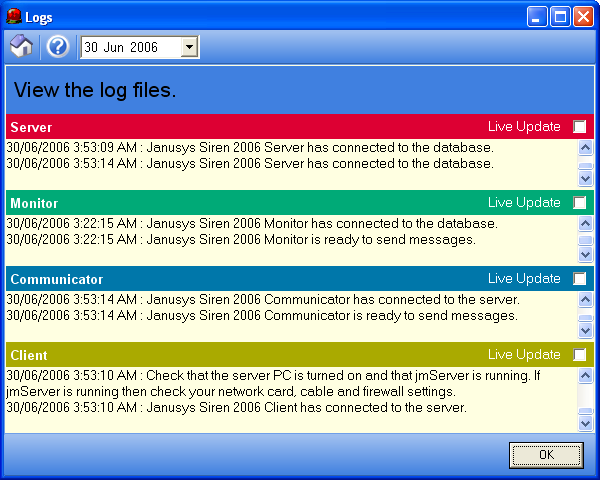Viewport: 600px width, 480px height.
Task: Click Monitor has connected to the database entry
Action: coord(252,223)
